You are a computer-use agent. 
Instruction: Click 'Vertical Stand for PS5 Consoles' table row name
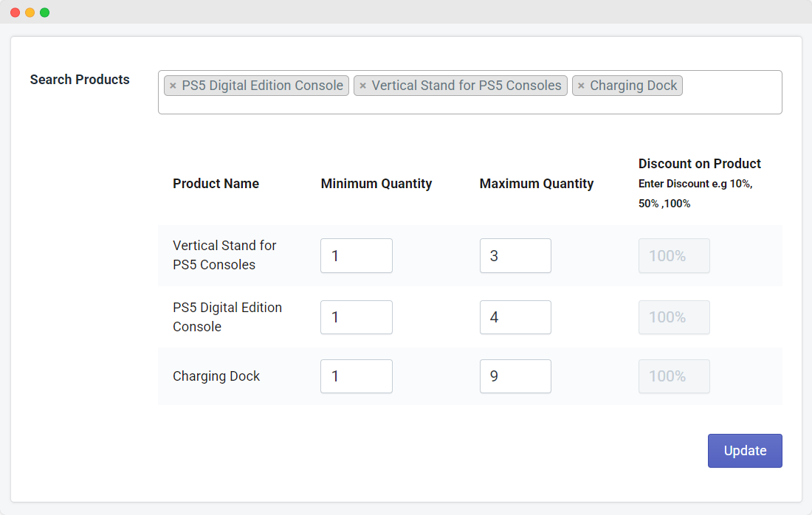[x=224, y=255]
